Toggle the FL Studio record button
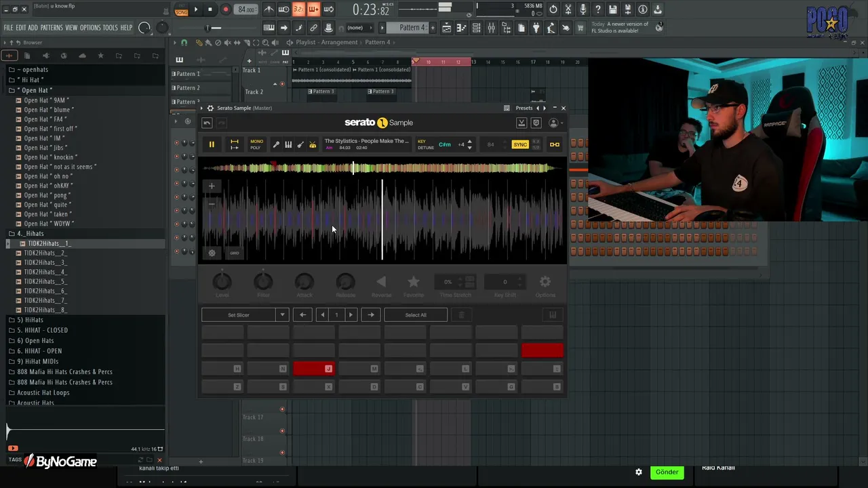 [x=225, y=9]
